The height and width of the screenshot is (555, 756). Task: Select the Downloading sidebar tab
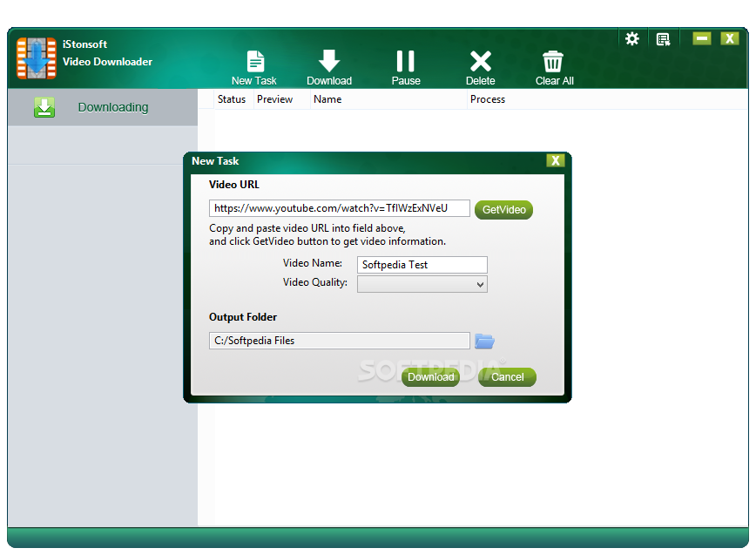(x=102, y=107)
